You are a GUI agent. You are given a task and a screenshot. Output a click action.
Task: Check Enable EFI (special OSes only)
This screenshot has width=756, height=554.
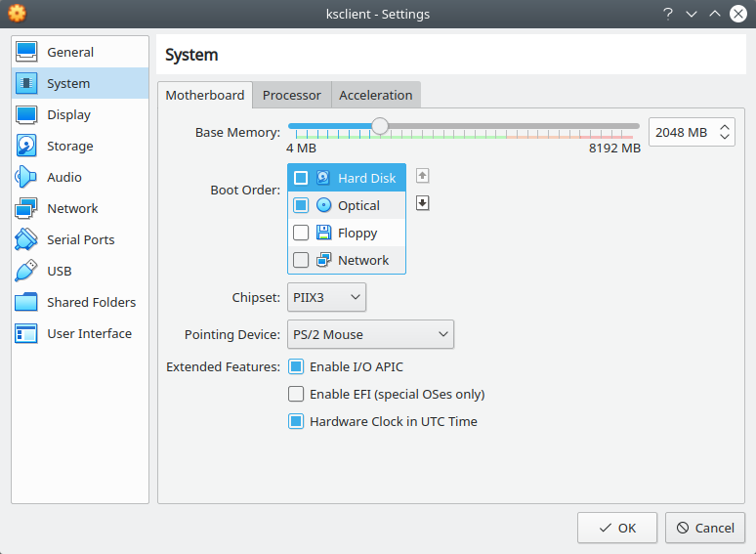(296, 394)
